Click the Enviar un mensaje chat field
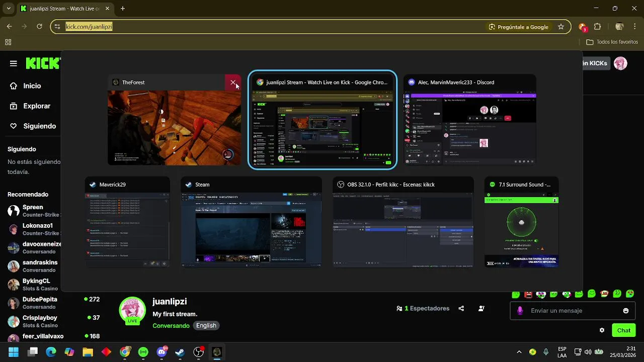Screen dimensions: 644x362 tap(572, 311)
